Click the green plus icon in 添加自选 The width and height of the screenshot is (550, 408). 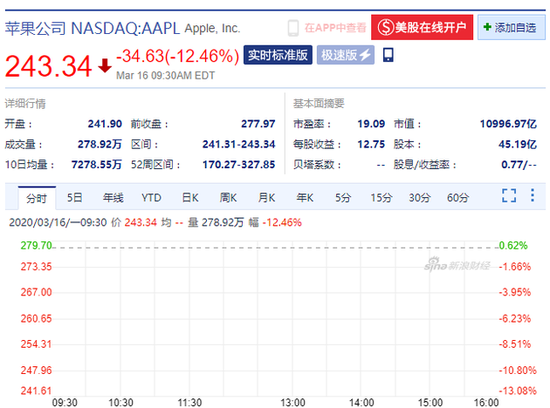(487, 27)
